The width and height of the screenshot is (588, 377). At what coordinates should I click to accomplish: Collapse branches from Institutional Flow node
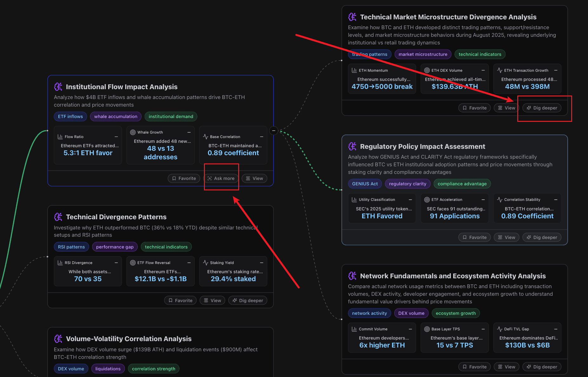tap(274, 130)
